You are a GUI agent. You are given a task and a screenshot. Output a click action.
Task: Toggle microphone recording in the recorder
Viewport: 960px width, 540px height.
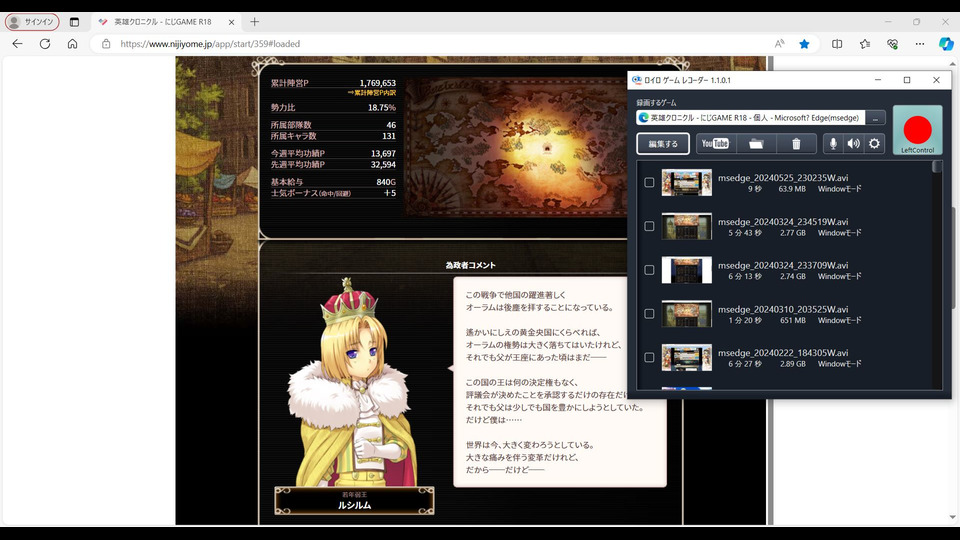click(833, 143)
